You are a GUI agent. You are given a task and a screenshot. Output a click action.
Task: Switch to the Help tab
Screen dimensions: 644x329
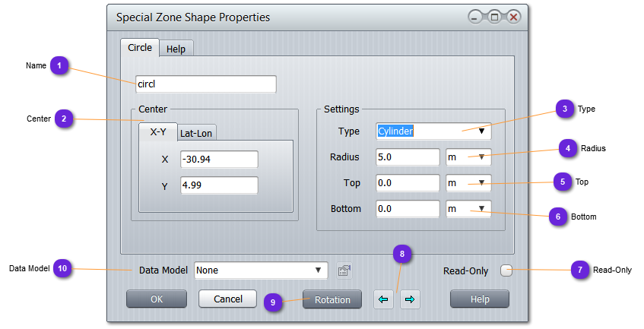176,49
